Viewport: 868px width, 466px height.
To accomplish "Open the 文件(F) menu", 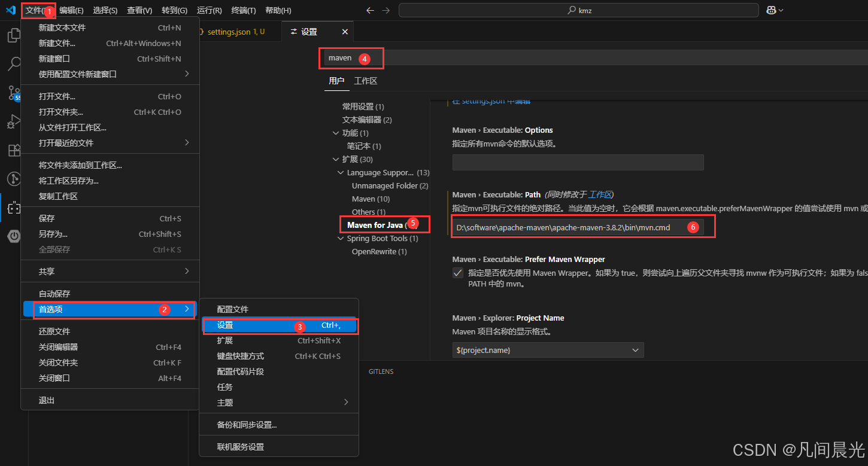I will tap(39, 10).
